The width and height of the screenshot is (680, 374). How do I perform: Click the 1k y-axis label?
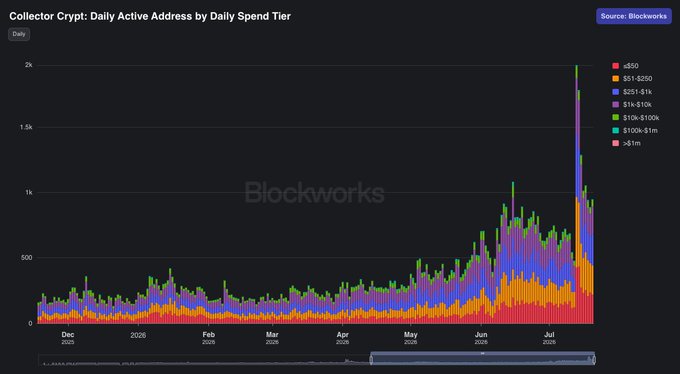(x=29, y=192)
